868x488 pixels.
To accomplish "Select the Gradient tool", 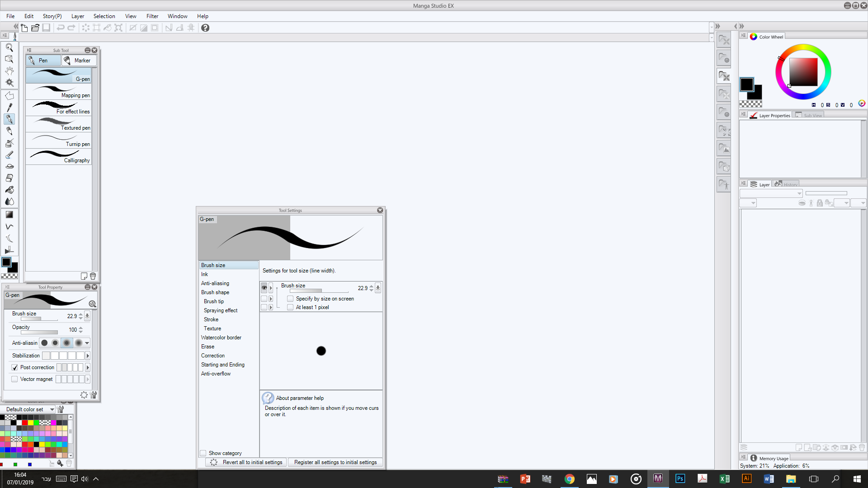I will pos(9,215).
